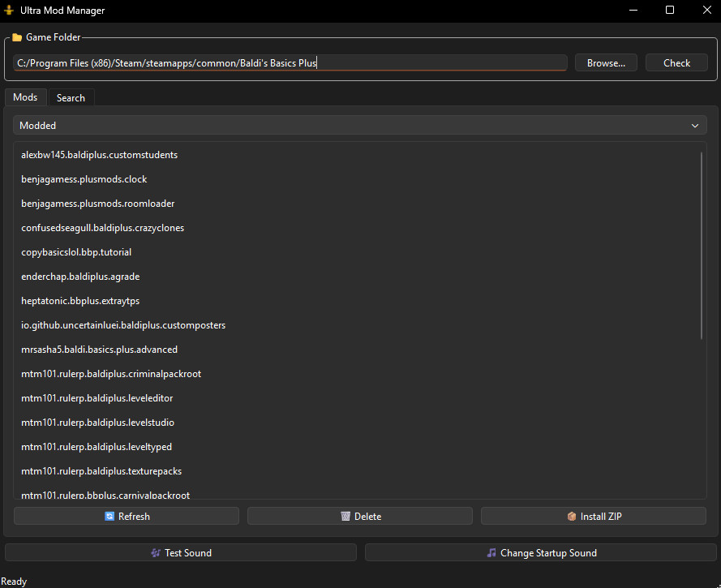Expand the mod filter via its chevron arrow
Viewport: 721px width, 588px height.
695,126
